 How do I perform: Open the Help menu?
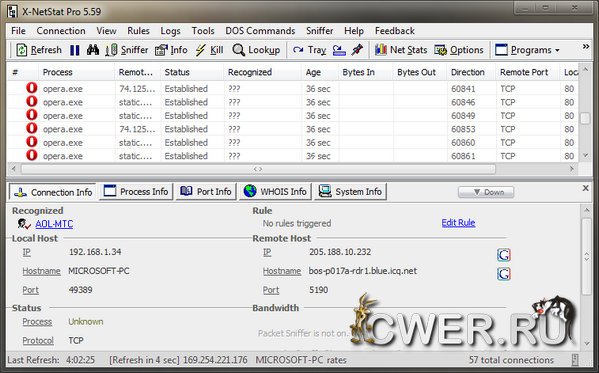[354, 31]
